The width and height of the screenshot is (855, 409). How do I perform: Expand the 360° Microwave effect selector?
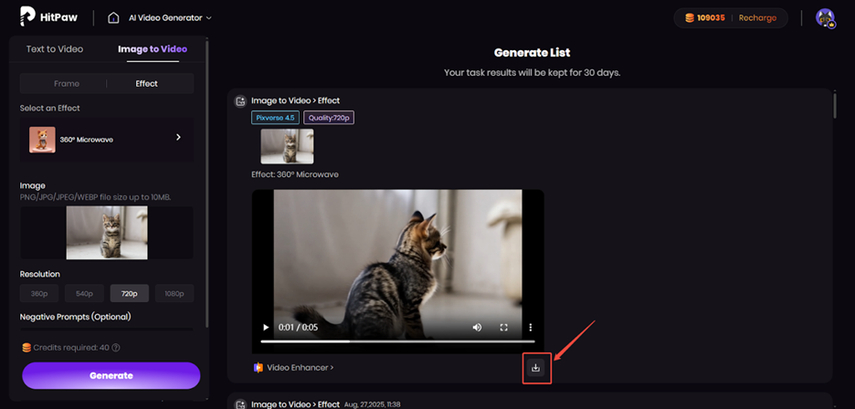click(x=178, y=138)
